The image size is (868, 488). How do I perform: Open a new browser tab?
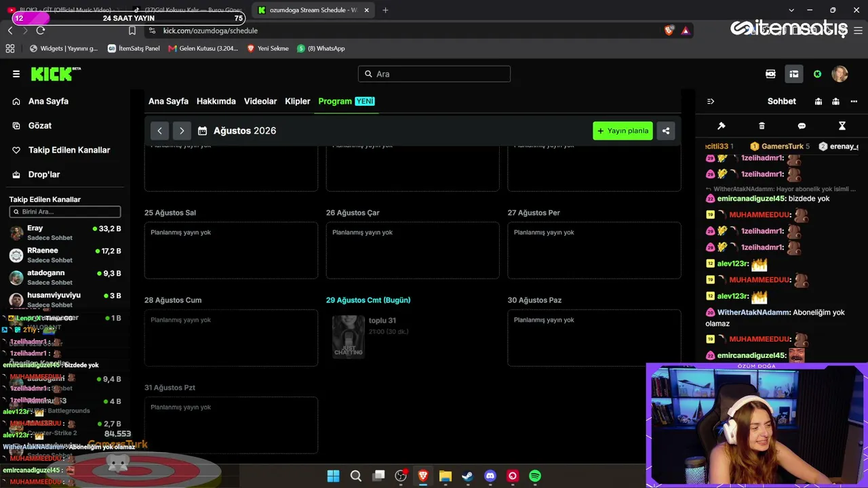coord(385,10)
